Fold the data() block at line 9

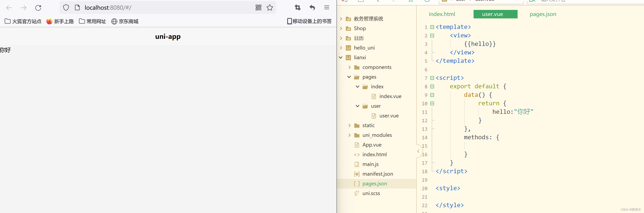(432, 95)
